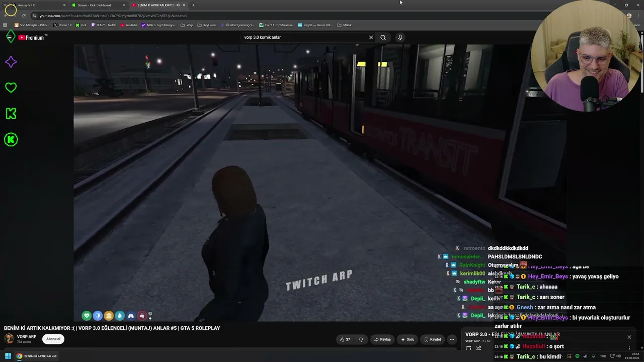Viewport: 644px width, 362px height.
Task: Save the video with Kaydet
Action: pyautogui.click(x=433, y=339)
